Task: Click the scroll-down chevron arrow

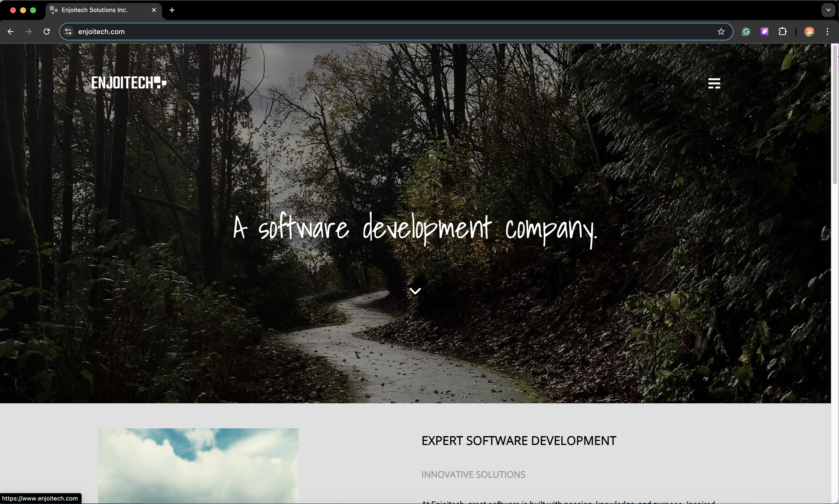Action: [x=415, y=291]
